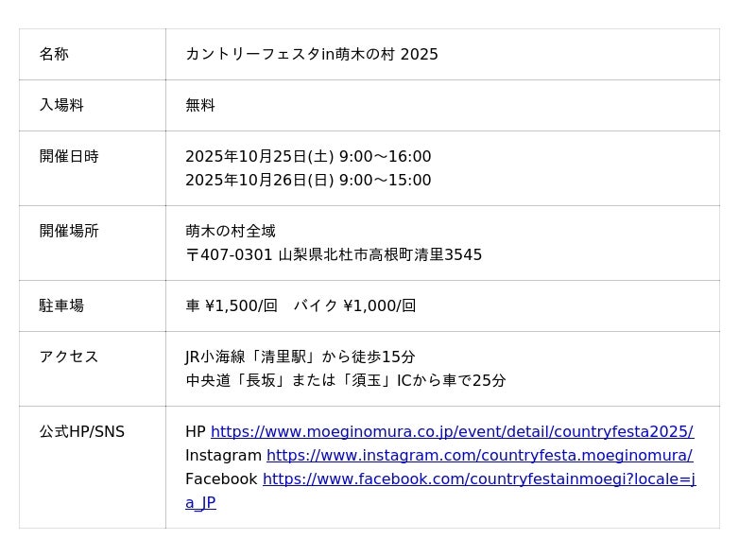This screenshot has height=557, width=756.
Task: Click the 公式HP/SNS row label
Action: click(82, 432)
